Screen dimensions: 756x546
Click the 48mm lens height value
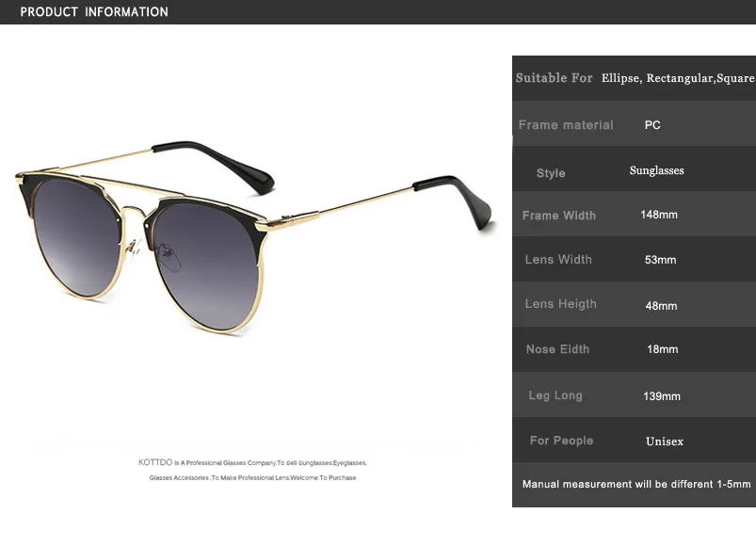(x=661, y=306)
